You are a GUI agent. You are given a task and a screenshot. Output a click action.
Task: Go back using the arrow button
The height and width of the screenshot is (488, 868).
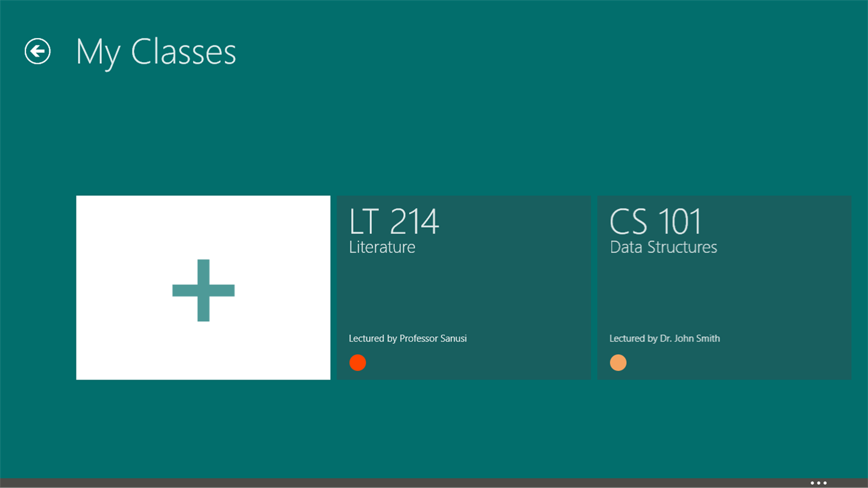click(37, 51)
